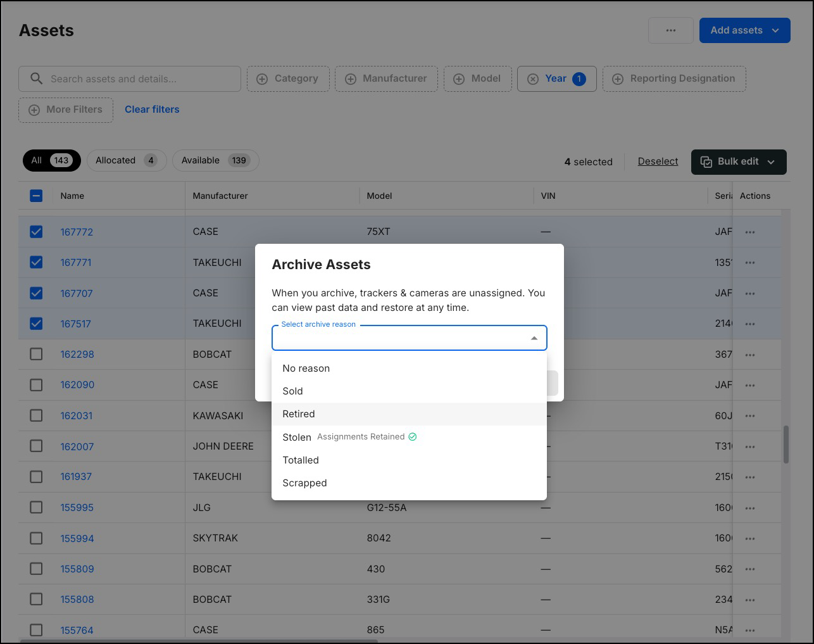Expand the Bulk edit dropdown
The width and height of the screenshot is (814, 644).
739,161
